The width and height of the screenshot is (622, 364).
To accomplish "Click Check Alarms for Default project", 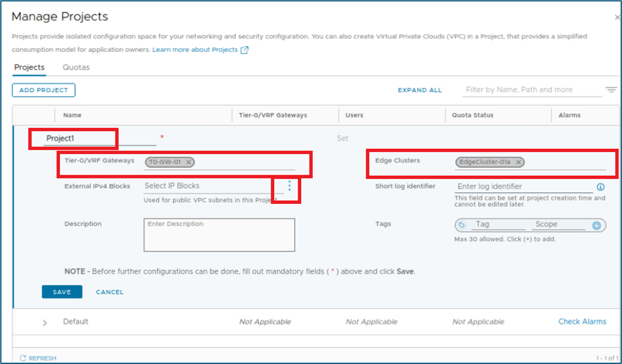I will [582, 322].
